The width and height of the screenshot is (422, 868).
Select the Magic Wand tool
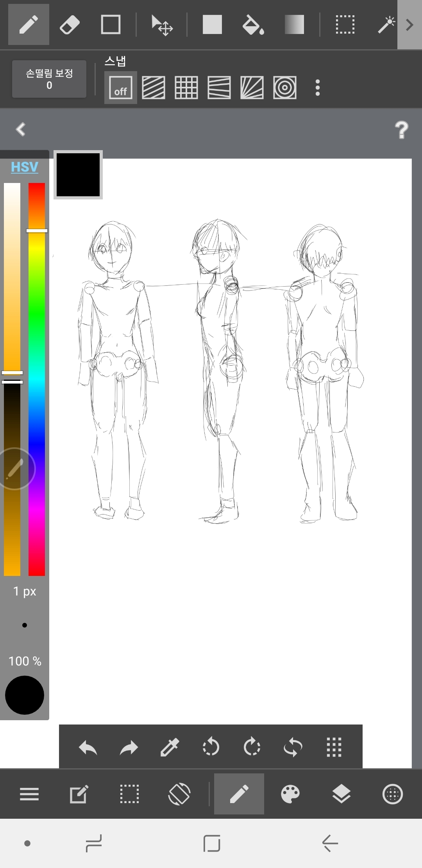coord(386,25)
